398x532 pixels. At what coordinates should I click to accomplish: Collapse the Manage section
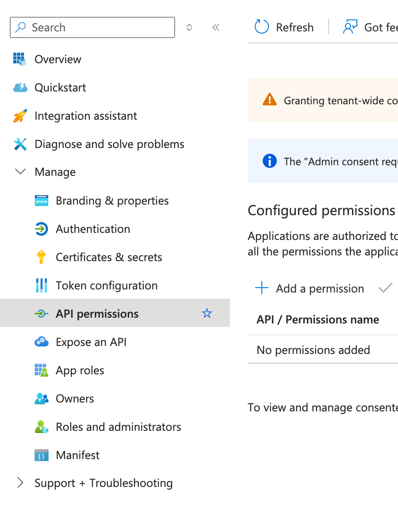tap(20, 172)
